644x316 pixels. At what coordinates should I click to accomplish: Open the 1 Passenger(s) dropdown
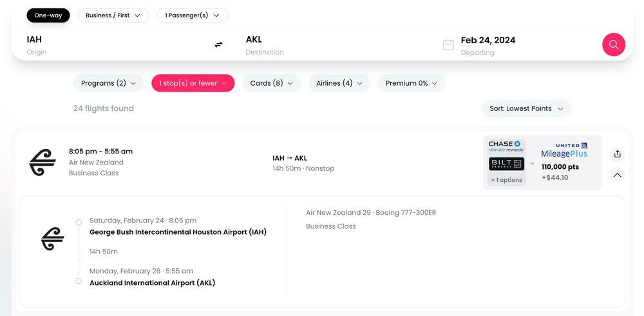coord(192,15)
